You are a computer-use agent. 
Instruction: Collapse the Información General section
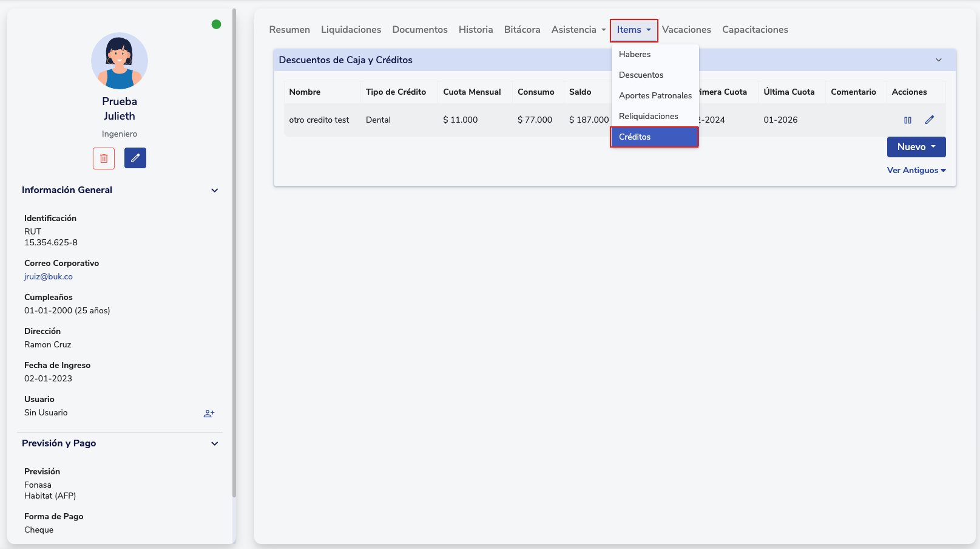[x=214, y=191]
